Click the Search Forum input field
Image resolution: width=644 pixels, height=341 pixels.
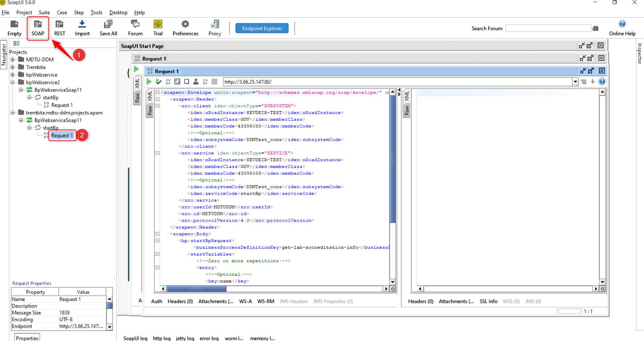pos(548,28)
